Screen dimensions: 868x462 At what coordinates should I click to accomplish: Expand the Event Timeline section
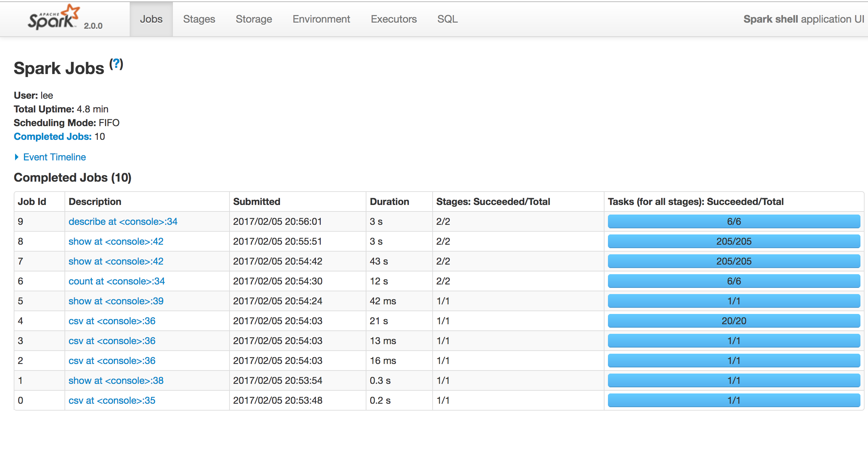click(50, 157)
